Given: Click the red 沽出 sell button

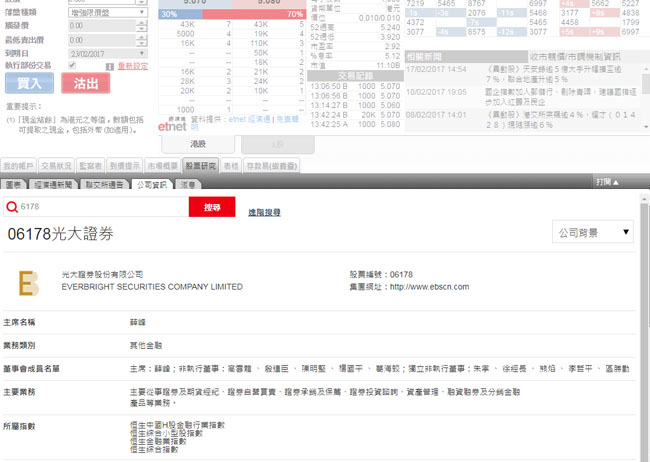Looking at the screenshot, I should pyautogui.click(x=86, y=83).
